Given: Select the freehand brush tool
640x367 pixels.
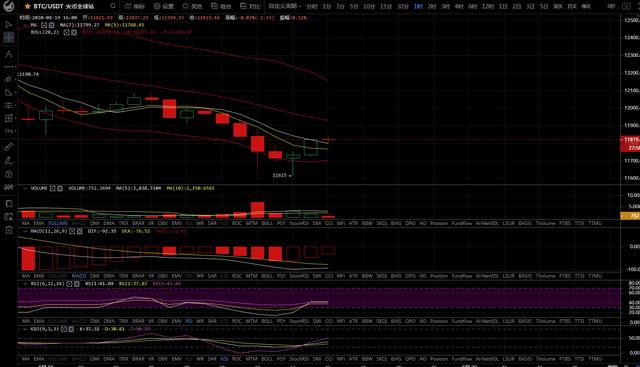Looking at the screenshot, I should point(9,160).
